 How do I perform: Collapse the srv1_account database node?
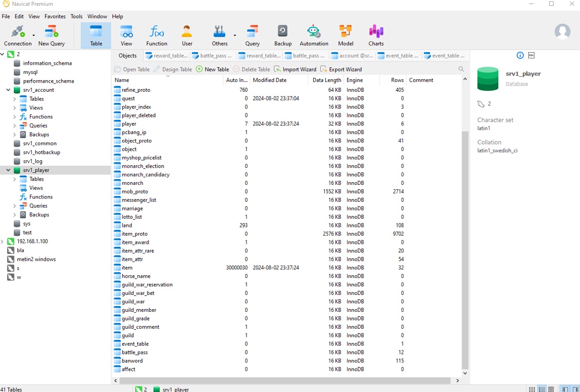click(8, 90)
